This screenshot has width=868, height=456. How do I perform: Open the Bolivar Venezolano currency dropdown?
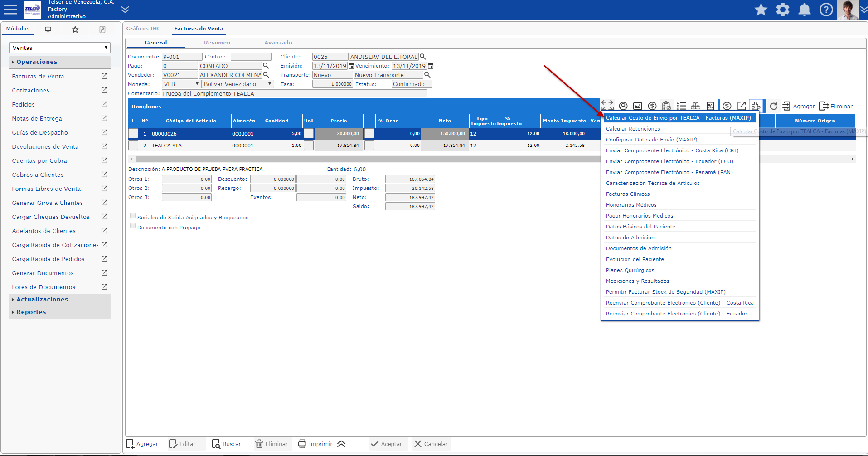click(238, 84)
